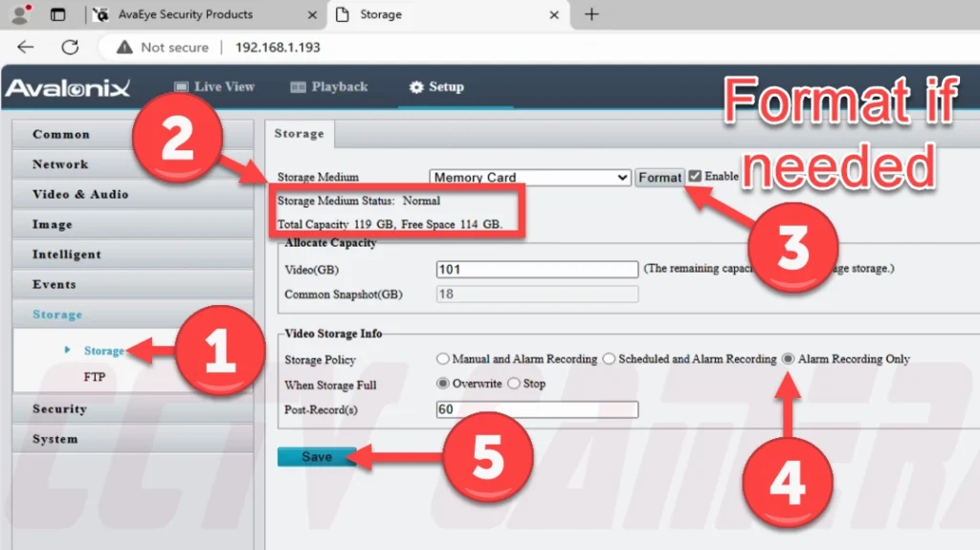980x550 pixels.
Task: Open a new browser tab
Action: 591,14
